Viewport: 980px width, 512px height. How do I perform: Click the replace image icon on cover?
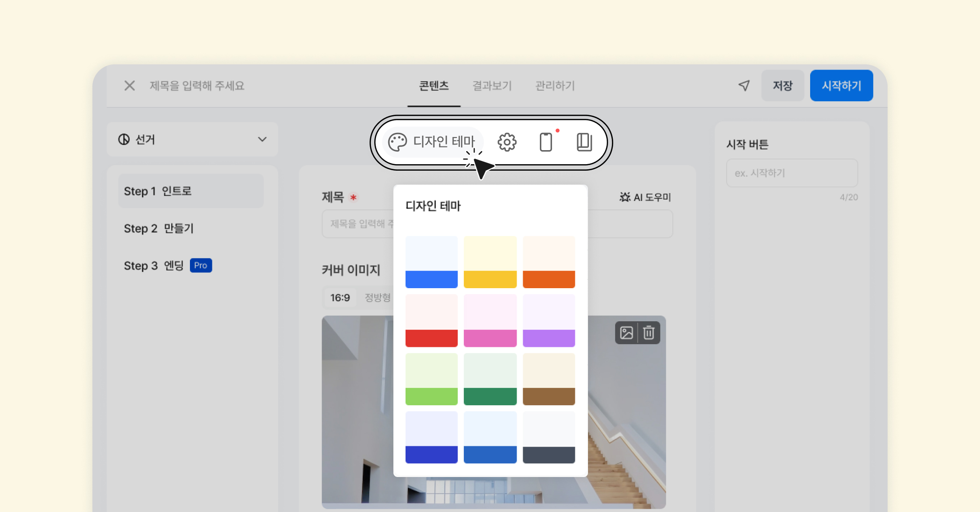pos(626,333)
